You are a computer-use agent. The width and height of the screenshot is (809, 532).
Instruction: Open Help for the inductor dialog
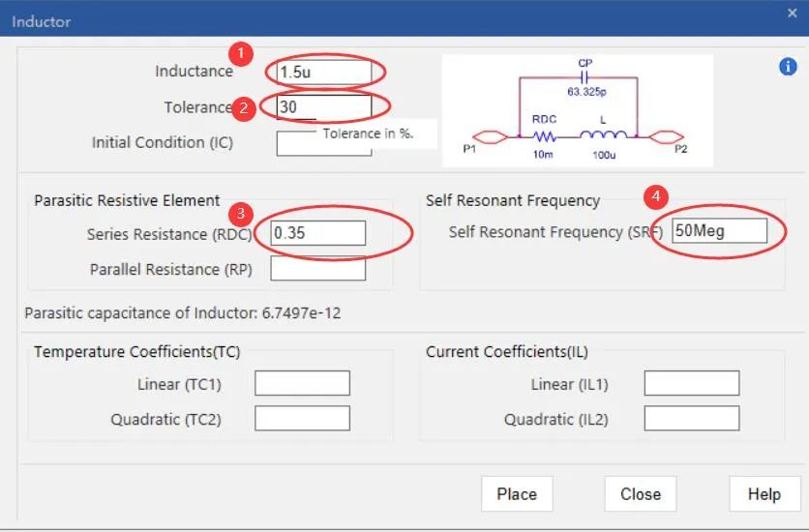pyautogui.click(x=764, y=494)
